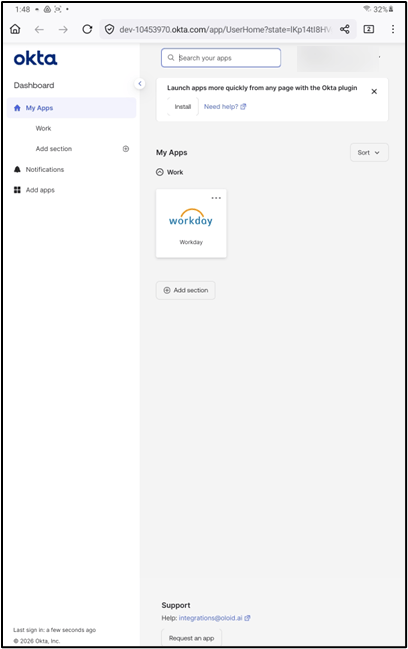Screen dimensions: 408x649
Task: Click the Dashboard heading in sidebar
Action: [x=34, y=85]
